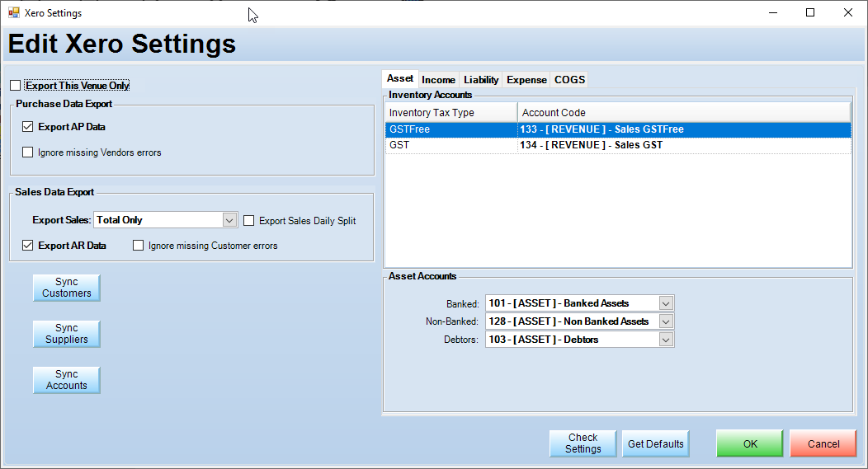Screen dimensions: 868x469
Task: Click the red Cancel button
Action: tap(823, 443)
